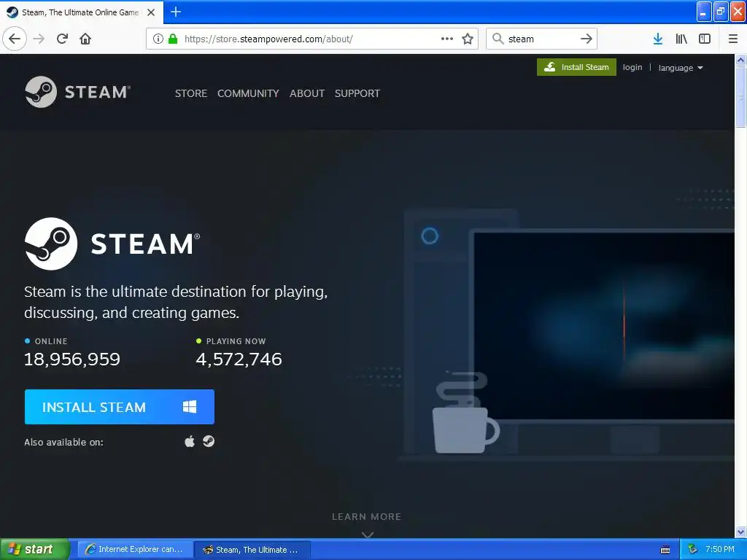Open the library bookshelf icon
Viewport: 747px width, 560px height.
click(681, 39)
